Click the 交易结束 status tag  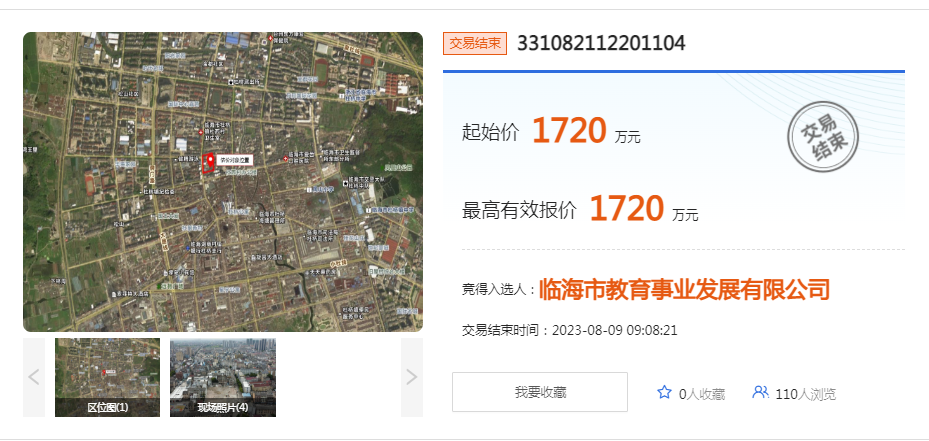pyautogui.click(x=475, y=43)
